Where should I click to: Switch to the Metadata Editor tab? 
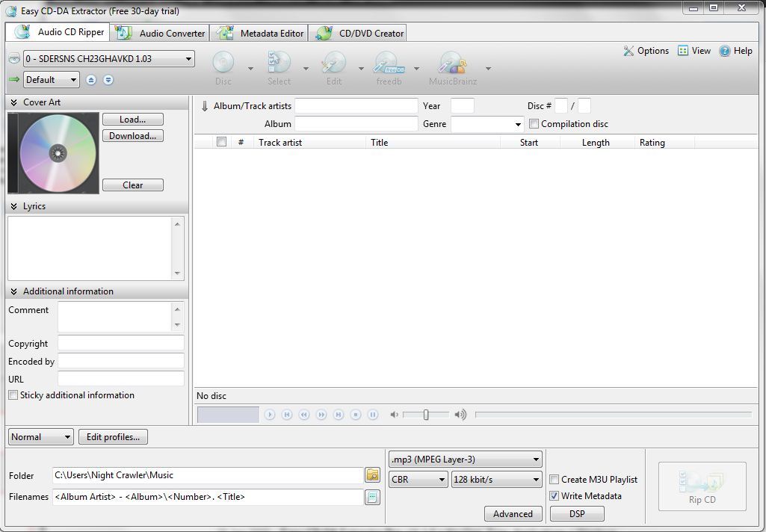point(259,33)
